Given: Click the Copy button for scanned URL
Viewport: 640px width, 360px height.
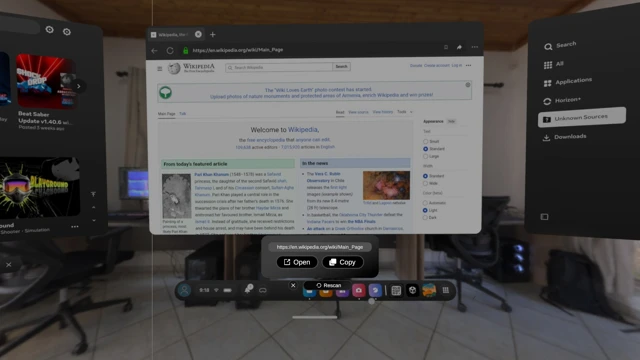Looking at the screenshot, I should point(342,262).
